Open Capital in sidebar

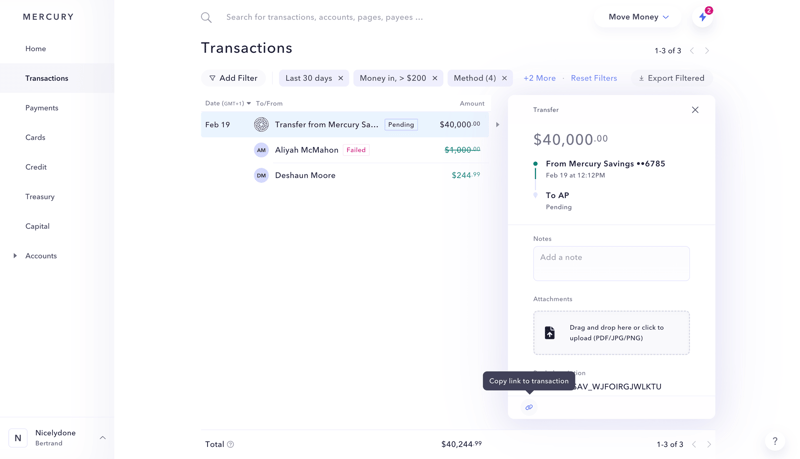coord(37,226)
